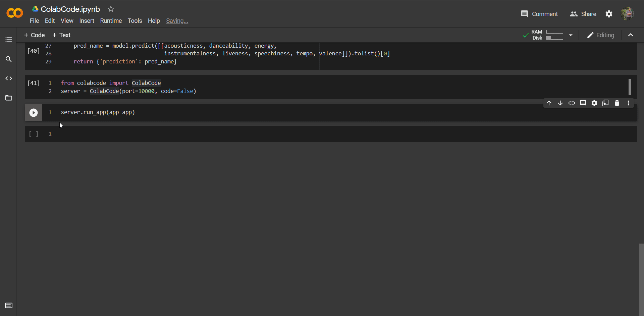The image size is (644, 316).
Task: Open the Files folder panel
Action: pos(9,98)
